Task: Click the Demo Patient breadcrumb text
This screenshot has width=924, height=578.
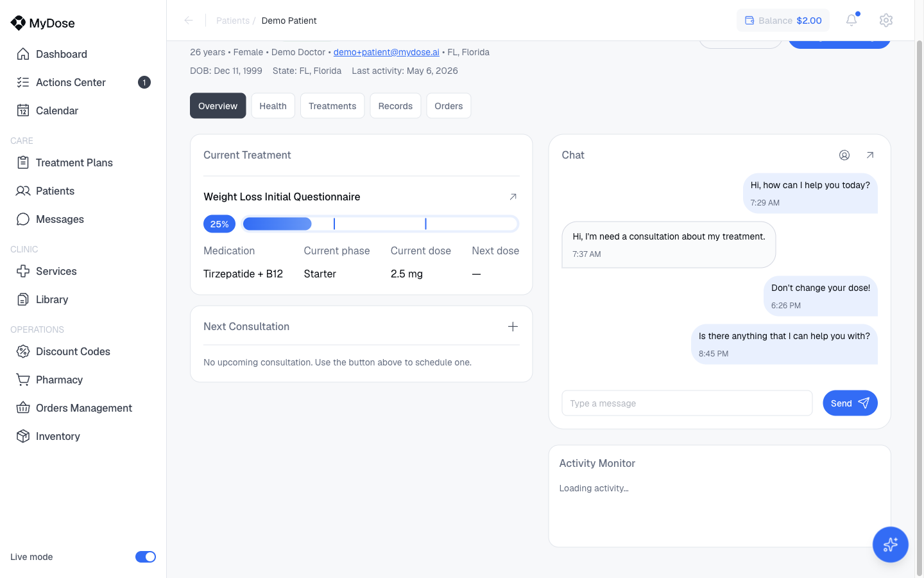Action: (289, 21)
